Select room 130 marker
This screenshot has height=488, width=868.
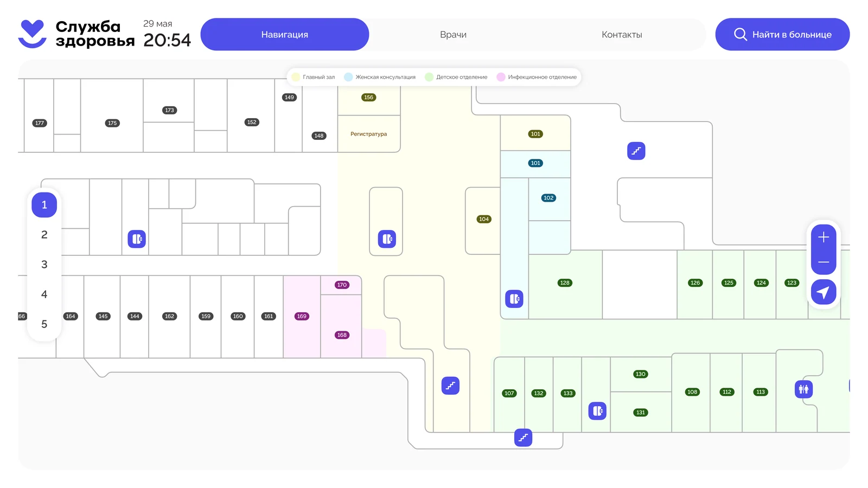(641, 374)
